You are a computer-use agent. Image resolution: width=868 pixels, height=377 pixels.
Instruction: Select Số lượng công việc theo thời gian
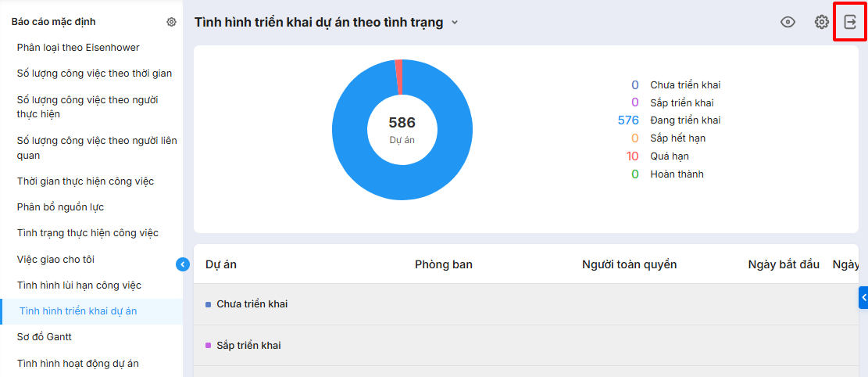click(95, 74)
